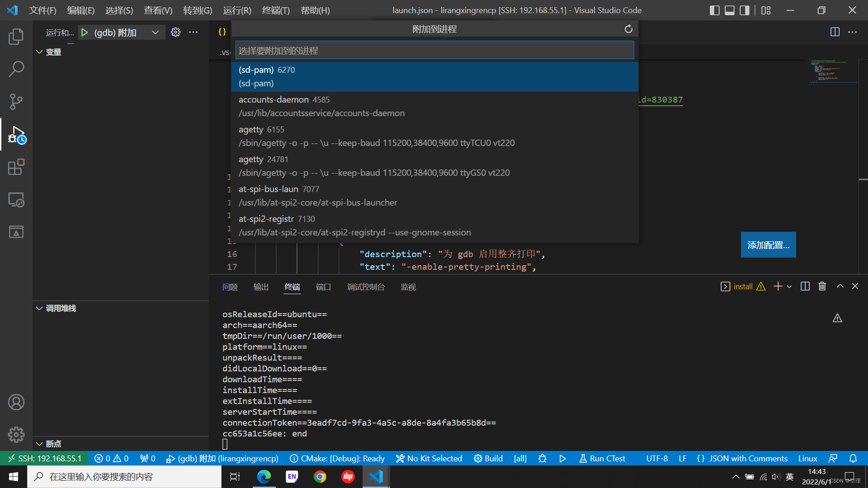
Task: Customize layout icon in title bar
Action: click(x=766, y=10)
